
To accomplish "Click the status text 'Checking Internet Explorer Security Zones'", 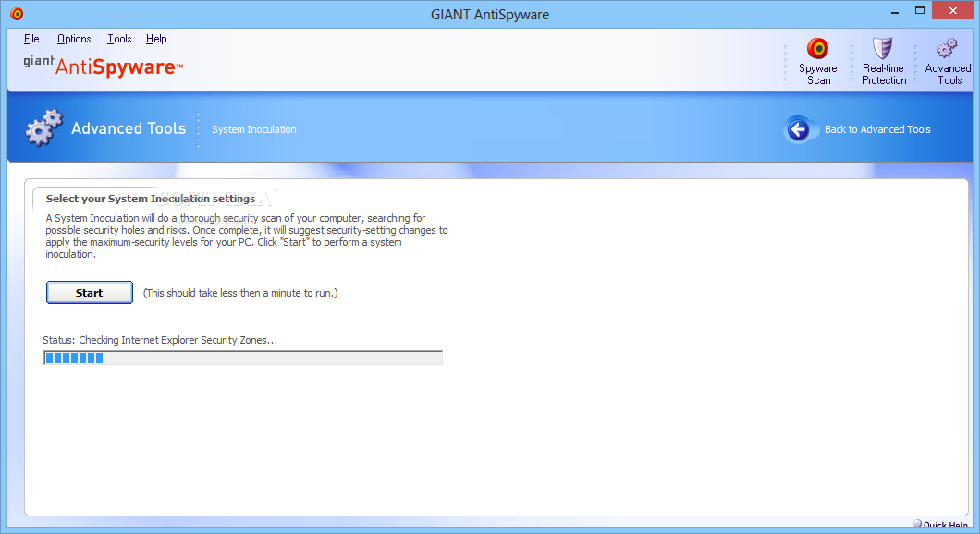I will pyautogui.click(x=178, y=340).
